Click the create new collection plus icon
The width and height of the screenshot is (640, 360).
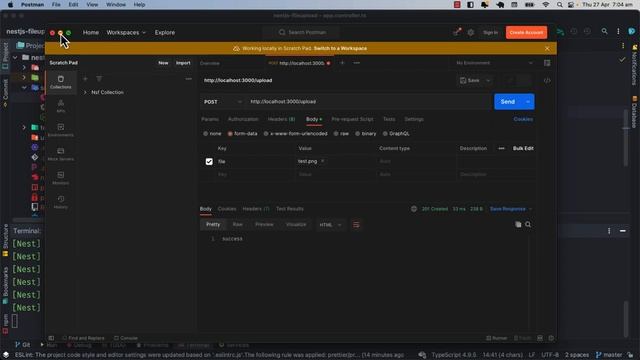click(x=85, y=78)
